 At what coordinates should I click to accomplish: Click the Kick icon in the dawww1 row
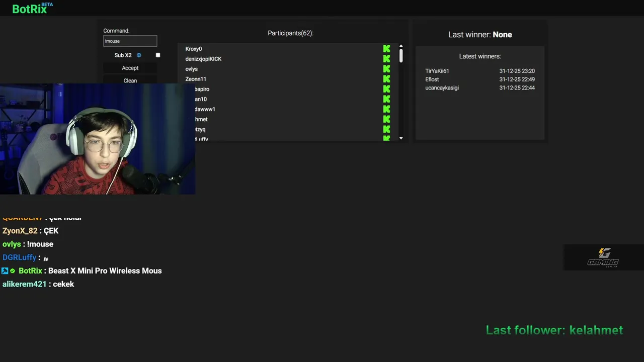[386, 109]
